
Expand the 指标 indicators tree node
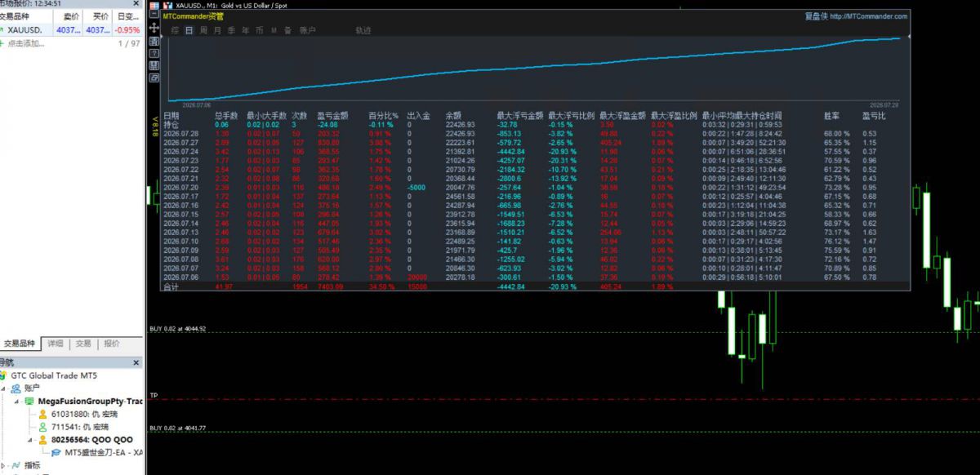[3, 466]
